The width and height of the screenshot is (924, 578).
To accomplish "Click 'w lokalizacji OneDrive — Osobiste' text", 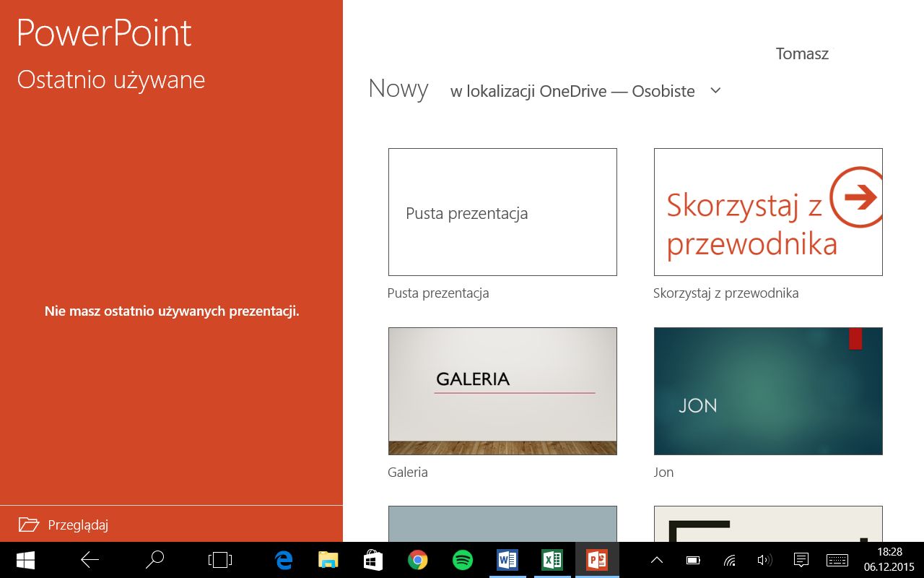I will coord(572,91).
